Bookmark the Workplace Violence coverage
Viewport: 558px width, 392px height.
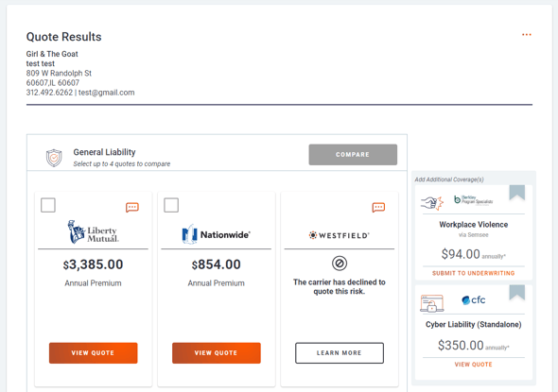[x=516, y=193]
